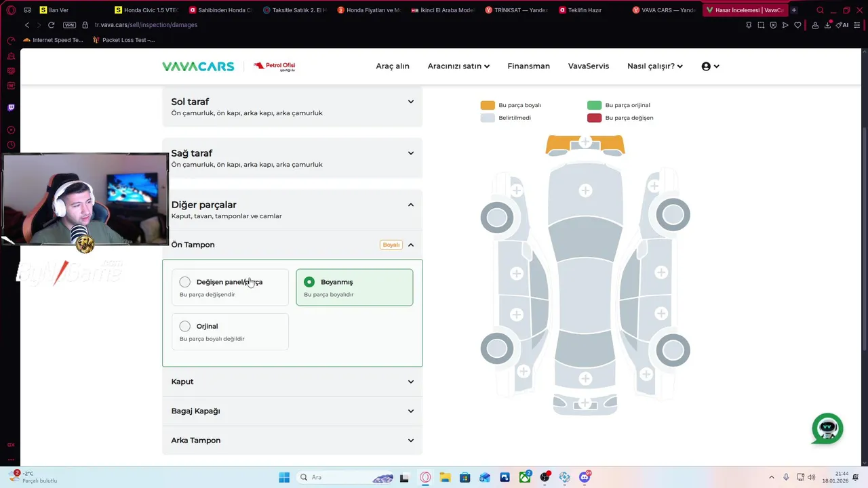The height and width of the screenshot is (488, 868).
Task: Click the 'Boyalı' status badge
Action: pos(391,245)
